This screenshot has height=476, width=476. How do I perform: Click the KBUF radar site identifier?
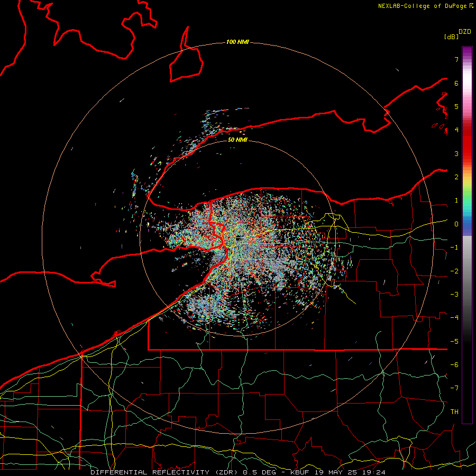point(299,472)
